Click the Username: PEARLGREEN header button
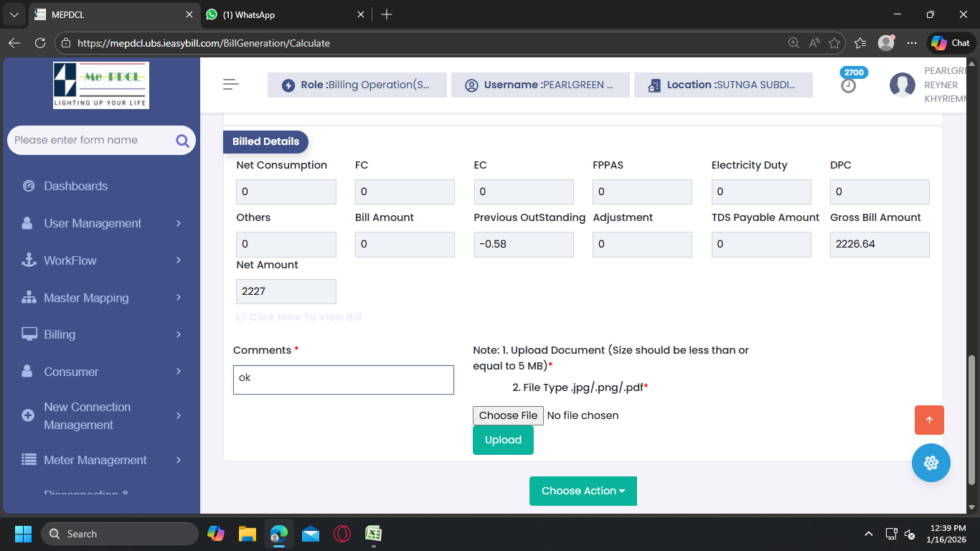 [540, 85]
